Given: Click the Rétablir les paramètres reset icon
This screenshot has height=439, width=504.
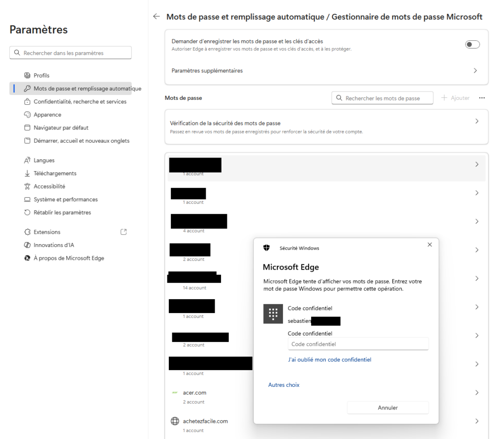Looking at the screenshot, I should tap(28, 213).
